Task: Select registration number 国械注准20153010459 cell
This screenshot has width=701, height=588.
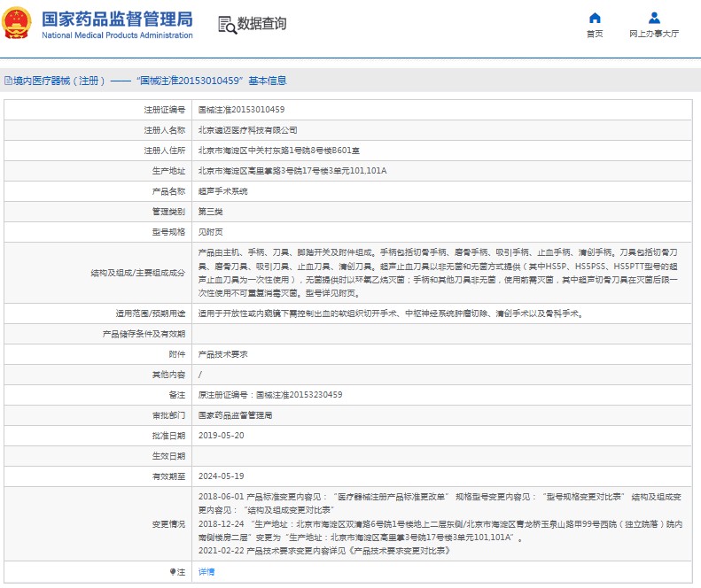Action: tap(241, 110)
